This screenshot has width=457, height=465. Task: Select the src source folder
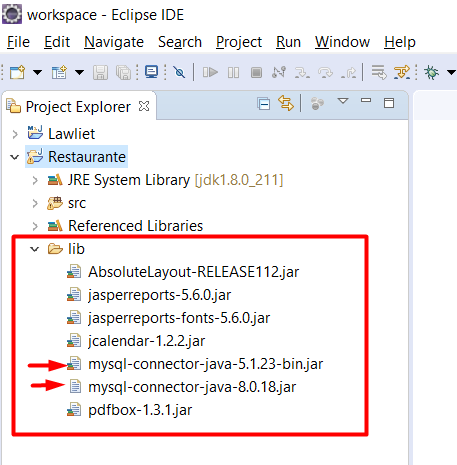77,203
